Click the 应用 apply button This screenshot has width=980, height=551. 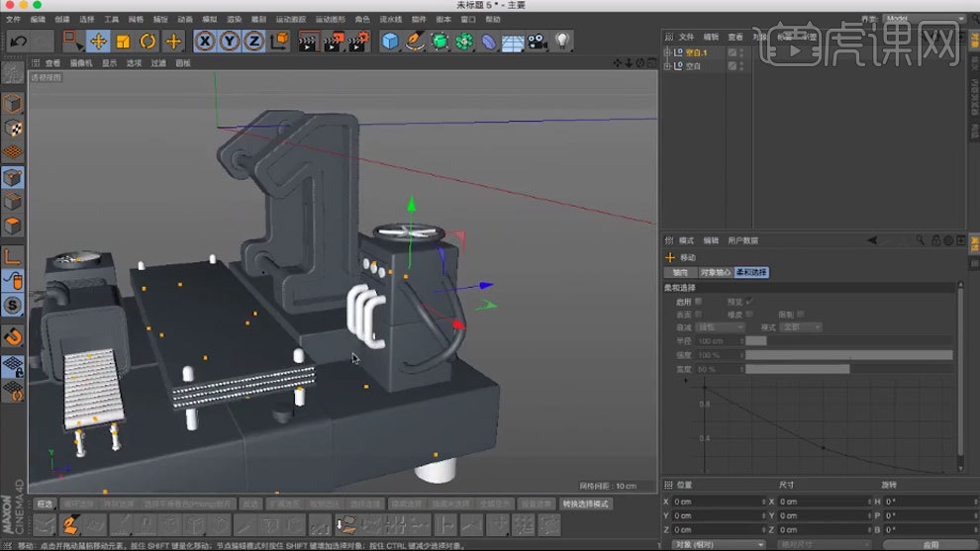click(x=930, y=544)
